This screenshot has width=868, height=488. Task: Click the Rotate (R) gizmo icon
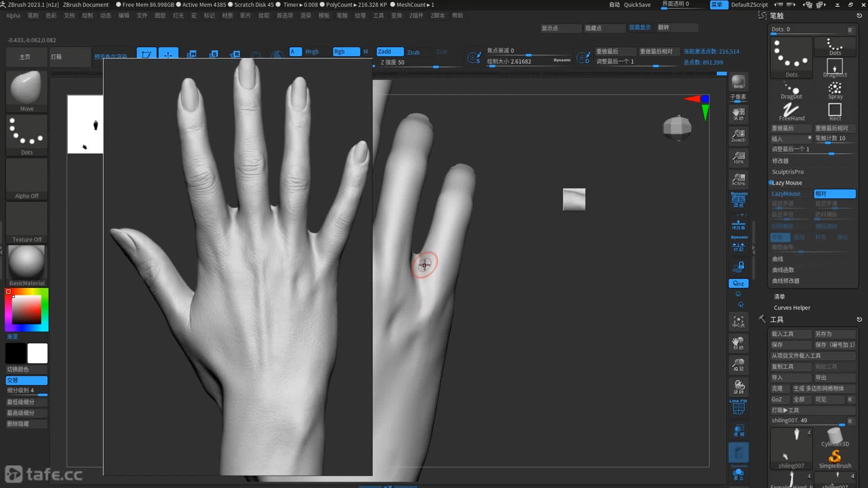point(235,54)
